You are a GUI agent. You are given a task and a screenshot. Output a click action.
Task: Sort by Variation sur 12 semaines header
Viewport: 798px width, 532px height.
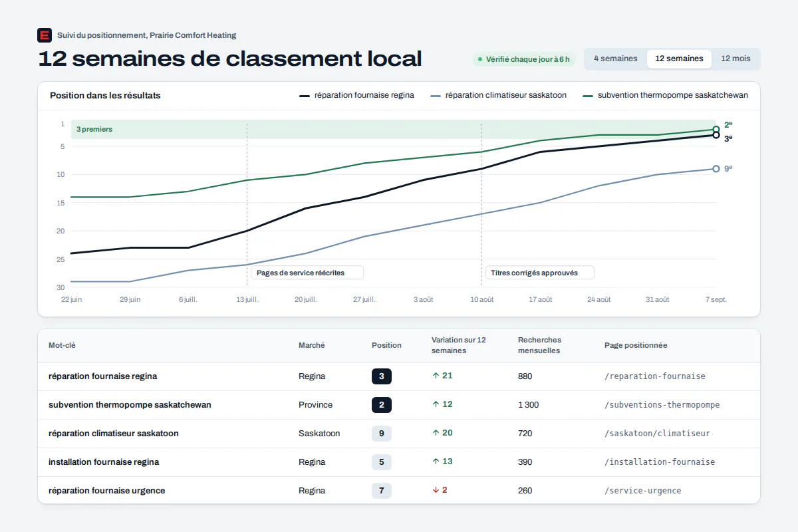coord(459,345)
